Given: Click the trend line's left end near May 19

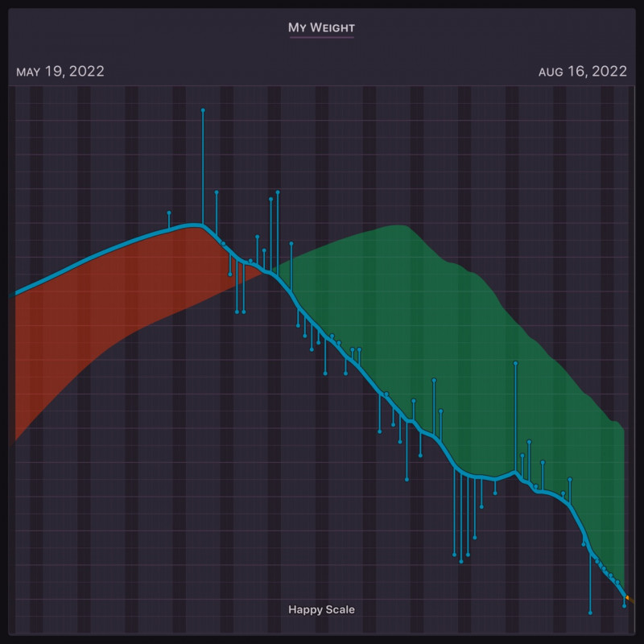Looking at the screenshot, I should tap(18, 293).
